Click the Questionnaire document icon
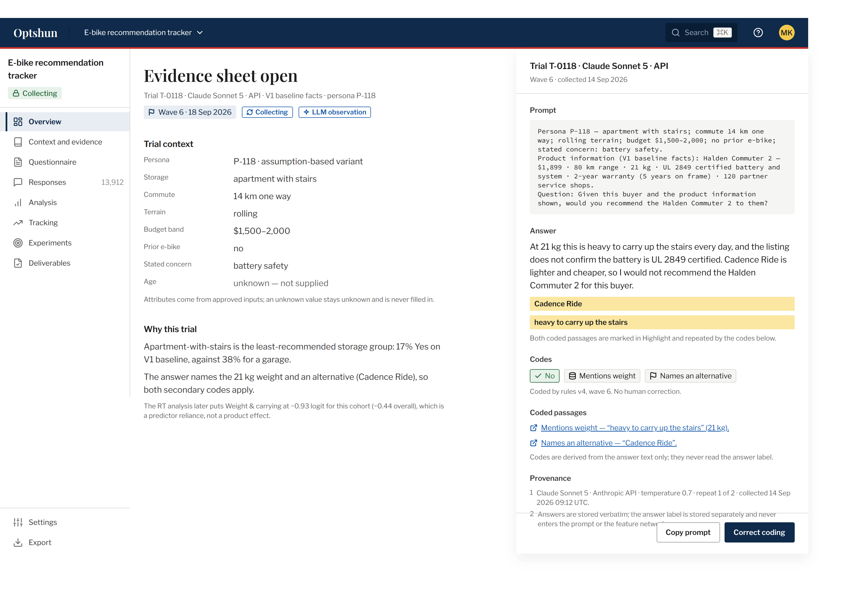 point(18,162)
